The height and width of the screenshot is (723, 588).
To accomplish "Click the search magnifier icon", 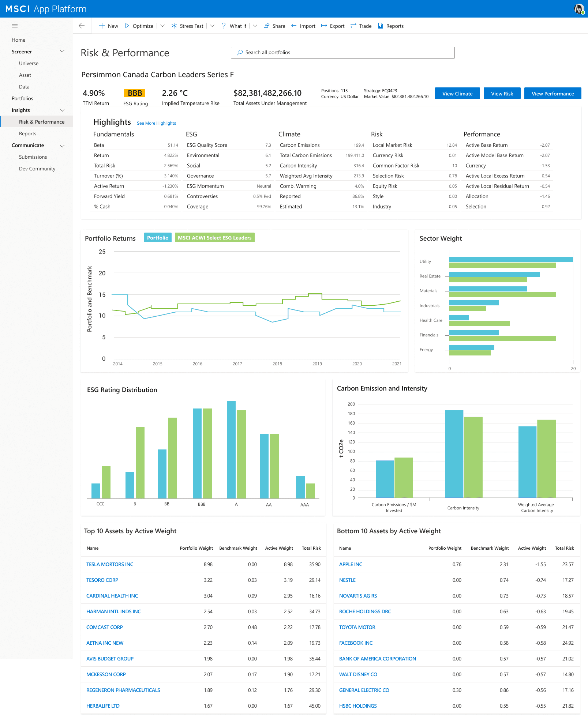I will [240, 53].
